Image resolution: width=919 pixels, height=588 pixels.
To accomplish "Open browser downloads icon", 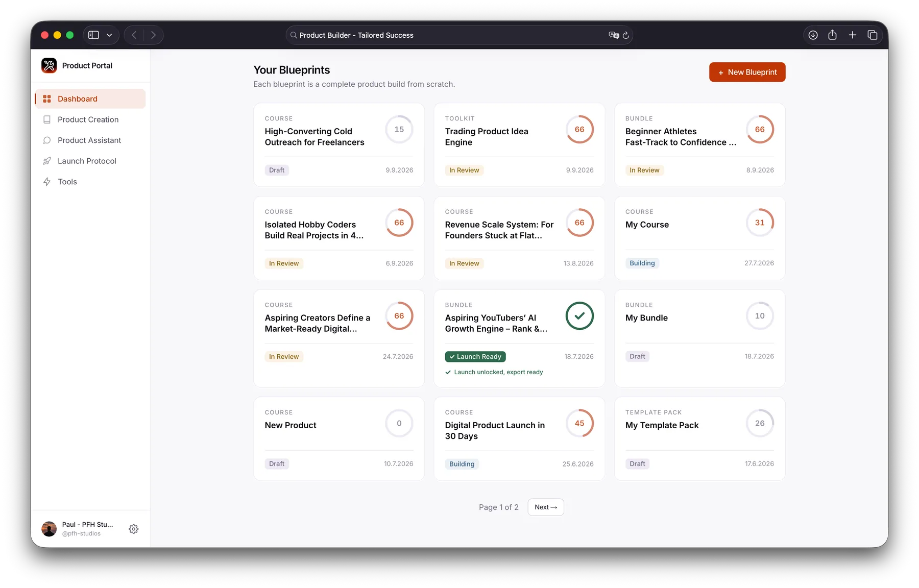I will 813,35.
